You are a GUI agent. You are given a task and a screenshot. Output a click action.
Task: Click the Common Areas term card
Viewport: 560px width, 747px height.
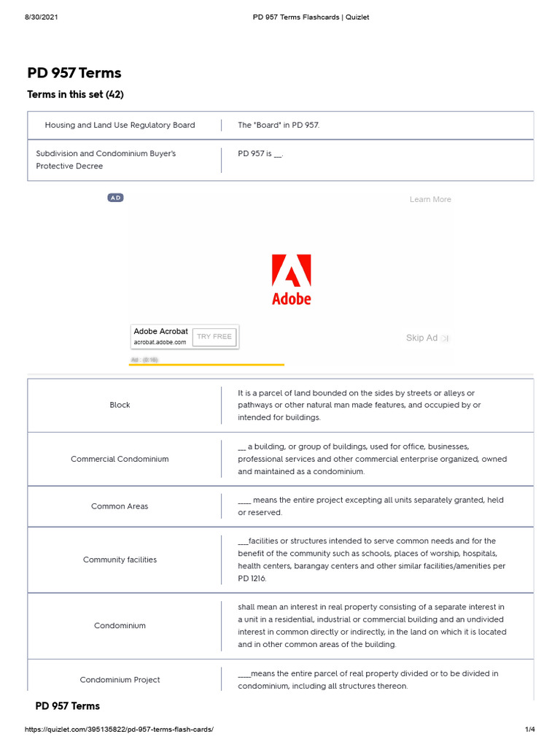120,506
